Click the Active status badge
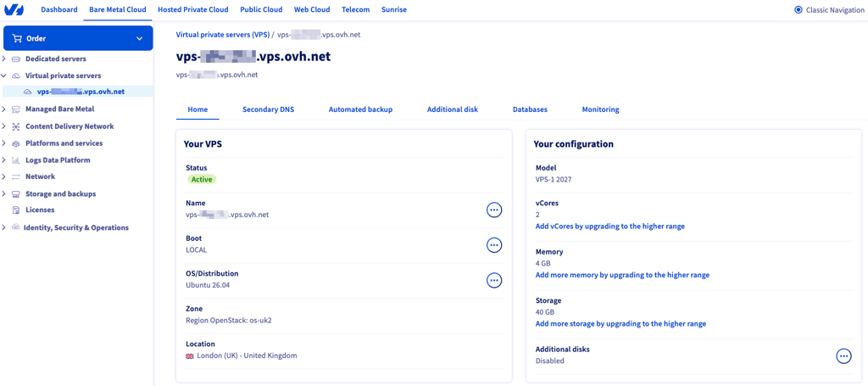Screen dimensions: 868x386 (202, 180)
